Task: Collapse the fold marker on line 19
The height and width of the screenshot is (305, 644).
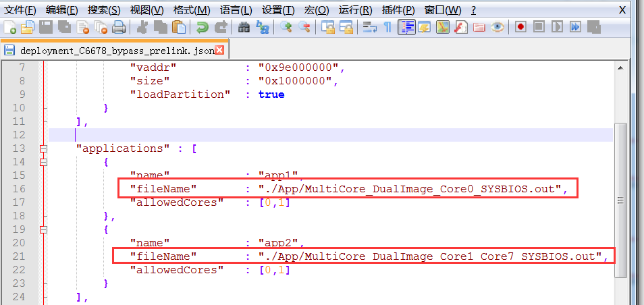Action: pos(43,229)
